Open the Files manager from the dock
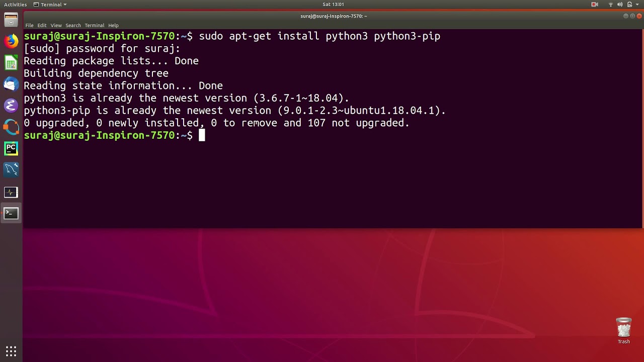The height and width of the screenshot is (362, 644). (x=11, y=20)
